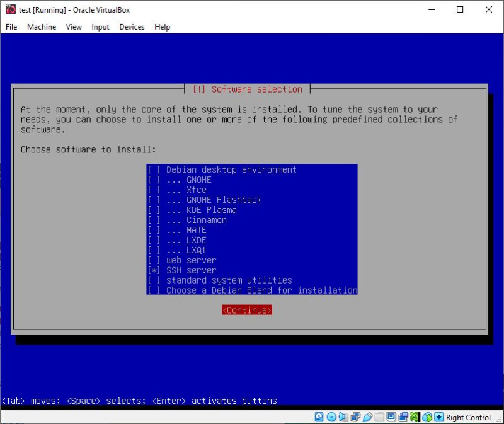The height and width of the screenshot is (424, 504).
Task: Click the hard disk activity status icon
Action: [319, 417]
